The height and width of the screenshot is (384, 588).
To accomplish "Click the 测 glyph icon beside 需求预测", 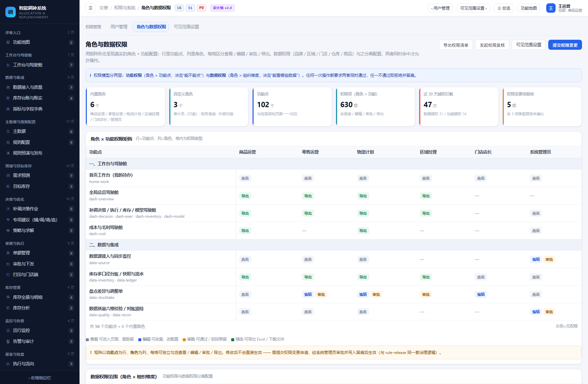I will pyautogui.click(x=8, y=176).
